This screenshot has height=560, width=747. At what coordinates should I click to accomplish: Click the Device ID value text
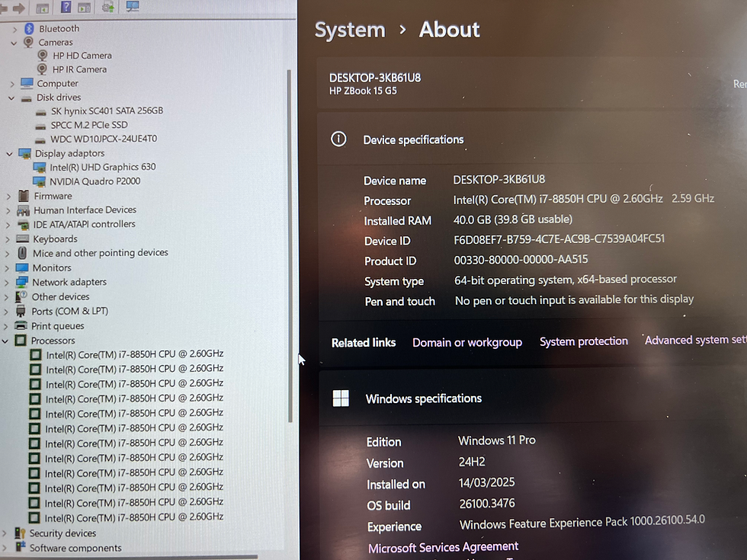[x=559, y=238]
